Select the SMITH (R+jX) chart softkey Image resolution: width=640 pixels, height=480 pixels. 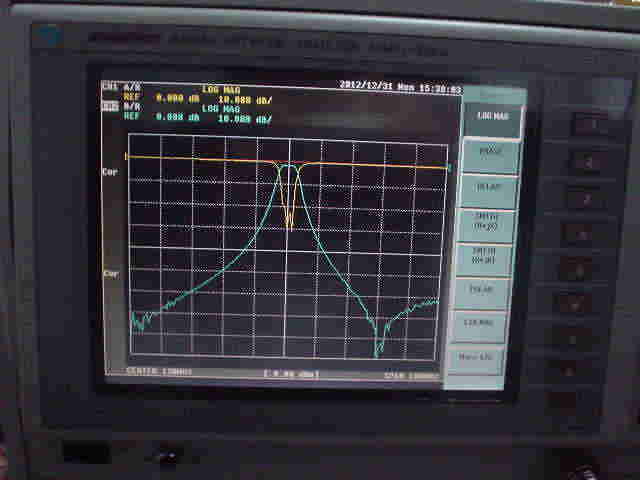coord(485,221)
